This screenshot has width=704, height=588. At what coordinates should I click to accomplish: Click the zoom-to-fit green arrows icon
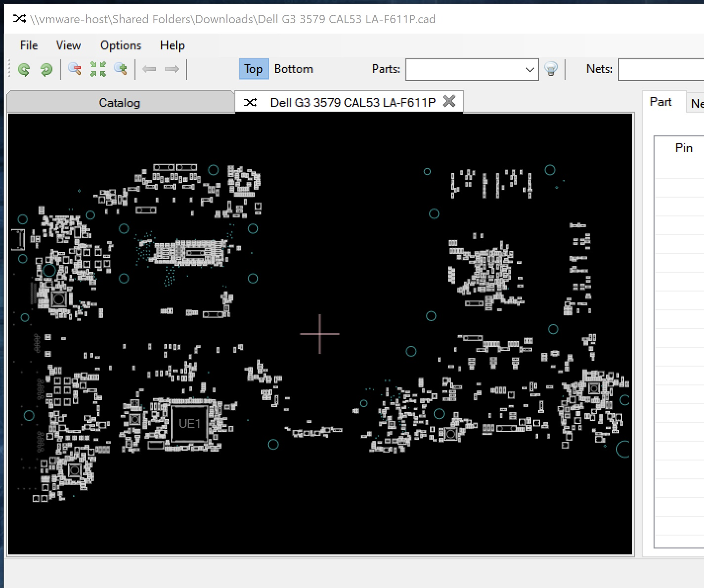(98, 69)
